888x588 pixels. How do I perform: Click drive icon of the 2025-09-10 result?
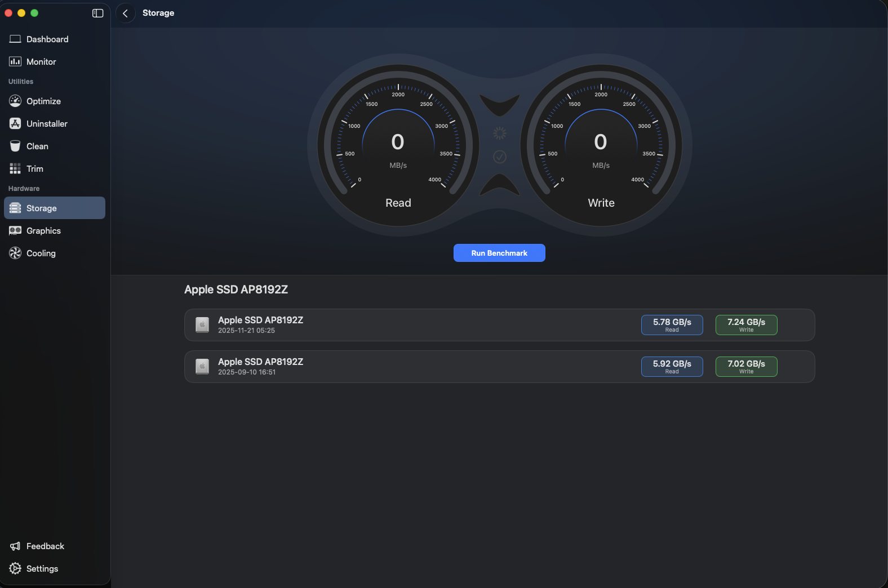coord(202,366)
